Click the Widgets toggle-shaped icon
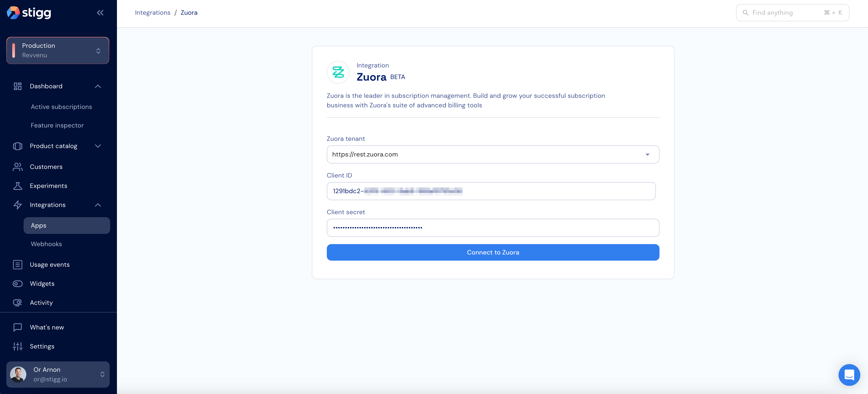This screenshot has width=868, height=394. point(17,283)
